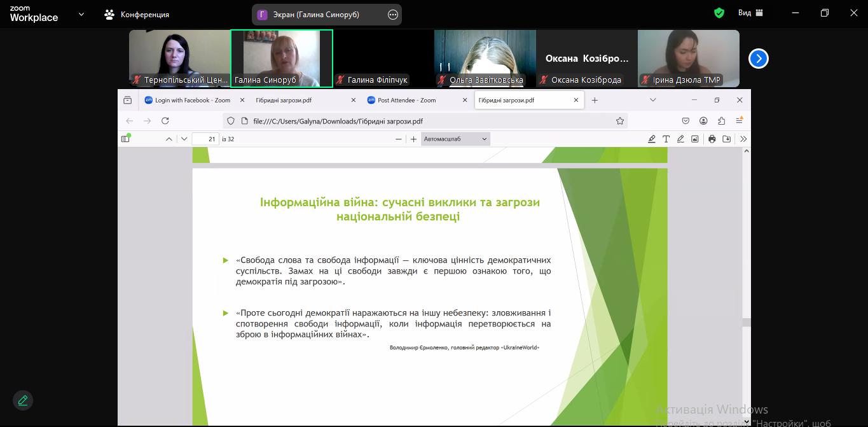868x427 pixels.
Task: Bookmark this page with the star icon
Action: 620,121
